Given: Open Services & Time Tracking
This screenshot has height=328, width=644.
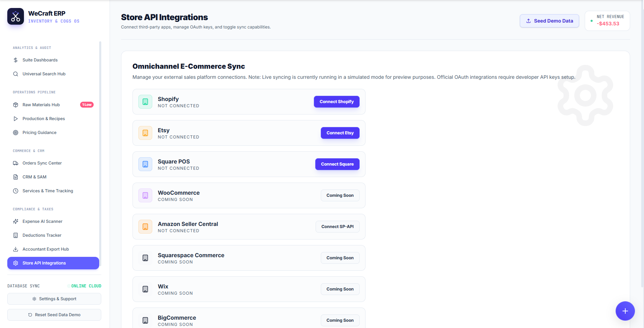Looking at the screenshot, I should tap(53, 191).
